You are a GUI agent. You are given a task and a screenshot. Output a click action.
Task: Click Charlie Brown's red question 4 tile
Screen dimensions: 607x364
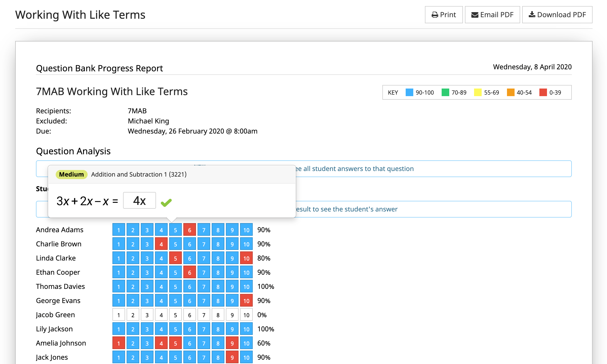pos(161,244)
